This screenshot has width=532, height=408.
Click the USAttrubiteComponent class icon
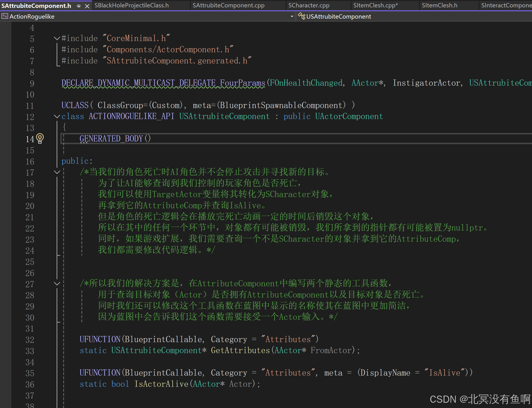tap(301, 16)
